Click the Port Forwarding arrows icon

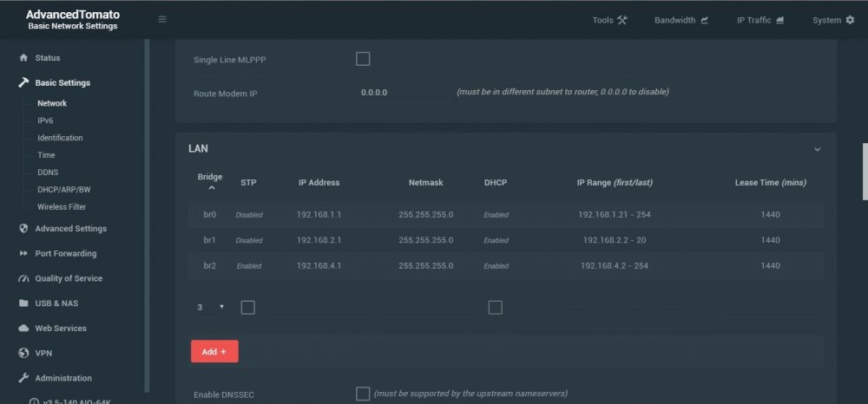click(x=23, y=253)
